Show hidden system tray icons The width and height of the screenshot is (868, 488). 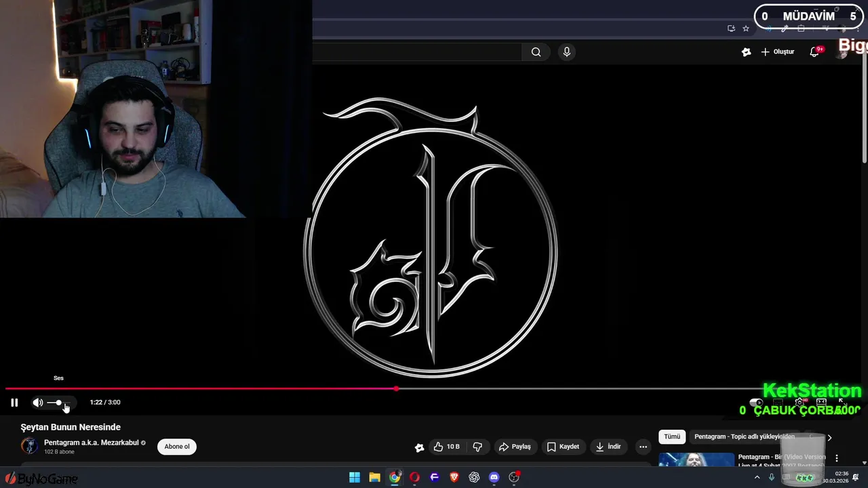pyautogui.click(x=757, y=478)
